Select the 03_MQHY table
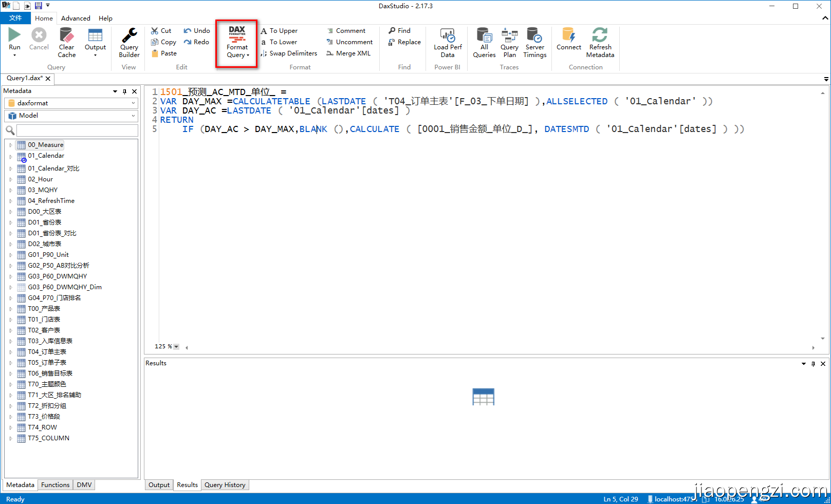831x504 pixels. (x=43, y=190)
